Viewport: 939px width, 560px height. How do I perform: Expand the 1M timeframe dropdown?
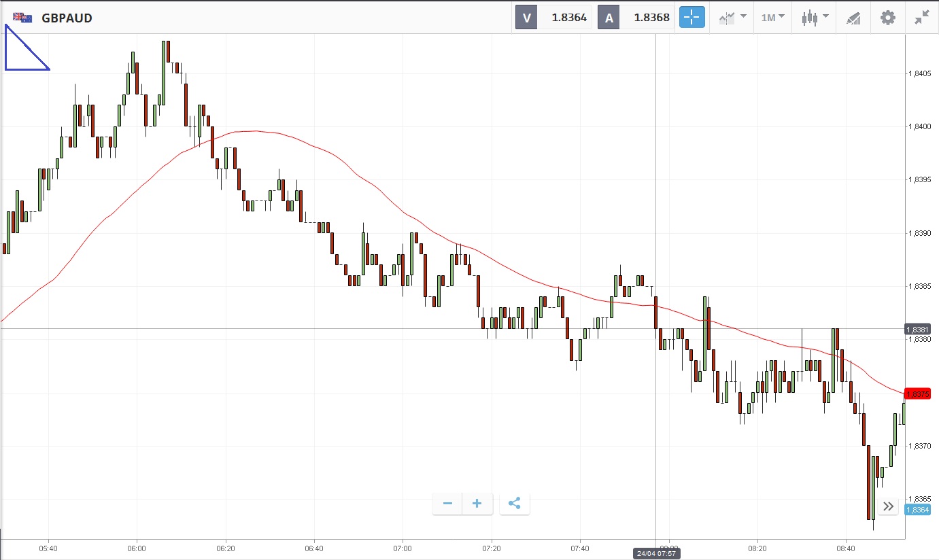(772, 18)
